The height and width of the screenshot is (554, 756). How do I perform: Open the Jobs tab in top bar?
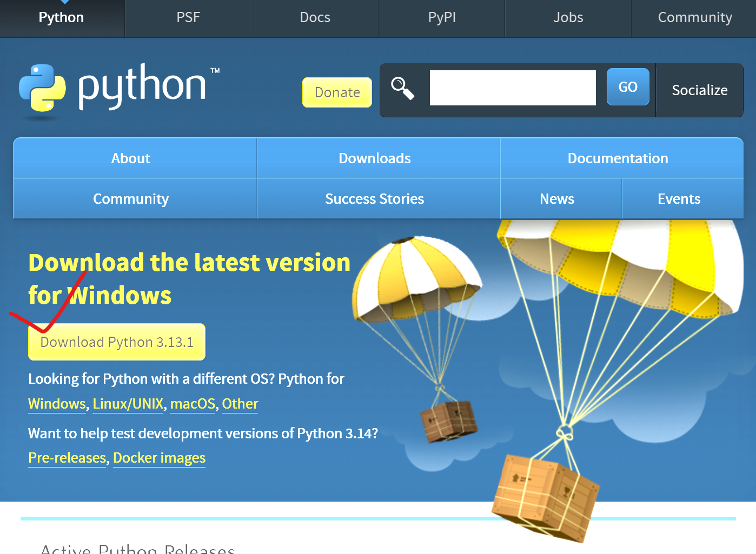[x=568, y=17]
